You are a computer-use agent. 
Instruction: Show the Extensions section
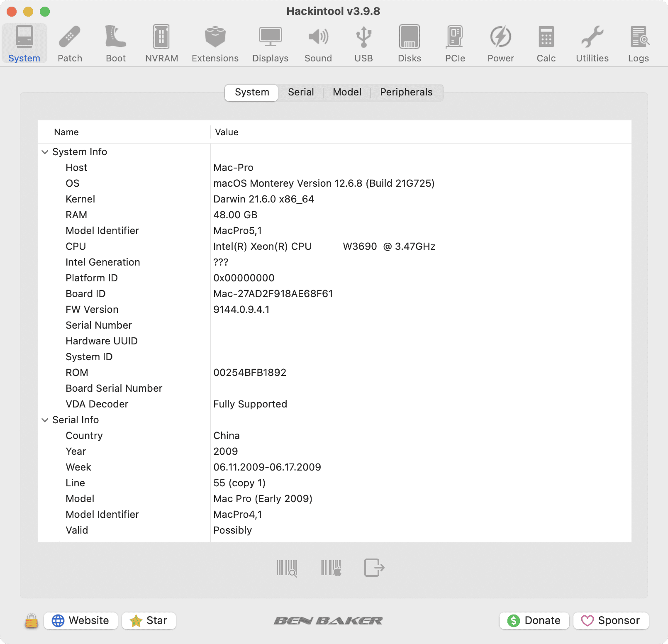coord(215,44)
